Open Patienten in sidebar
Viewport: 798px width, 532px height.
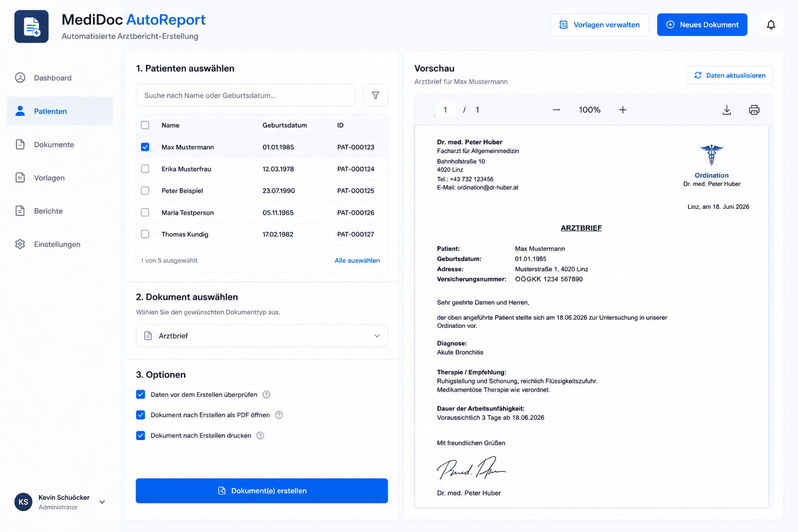click(60, 111)
